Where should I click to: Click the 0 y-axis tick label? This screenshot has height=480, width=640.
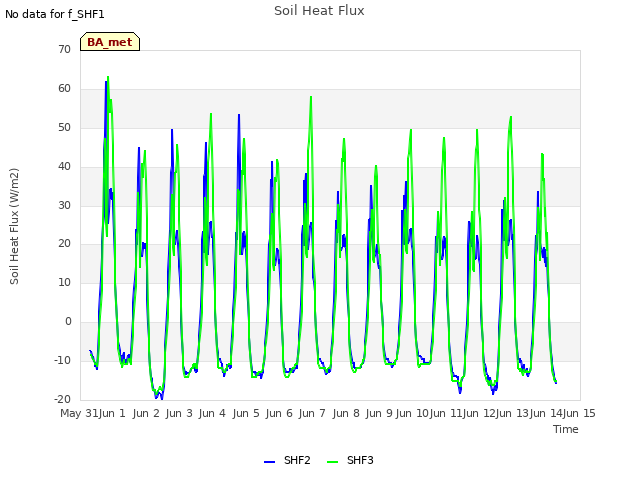68,321
